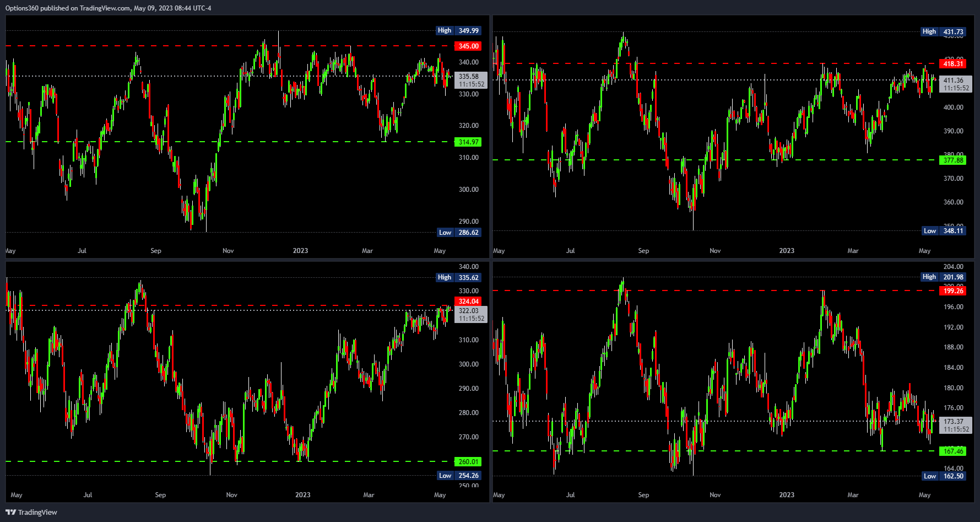The width and height of the screenshot is (980, 522).
Task: Click the 280.00 price axis value
Action: 468,413
